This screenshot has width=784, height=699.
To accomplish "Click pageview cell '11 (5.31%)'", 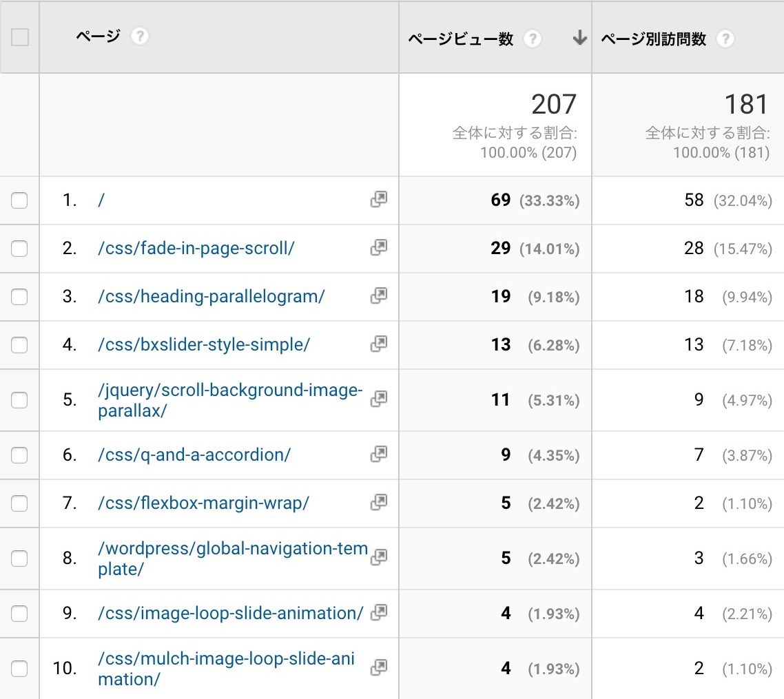I will (535, 399).
